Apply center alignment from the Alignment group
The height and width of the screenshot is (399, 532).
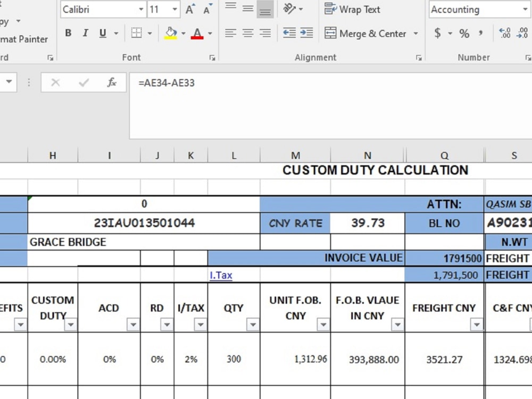247,33
